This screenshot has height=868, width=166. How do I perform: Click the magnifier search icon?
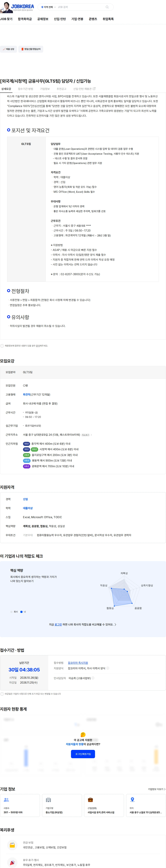coord(107,7)
